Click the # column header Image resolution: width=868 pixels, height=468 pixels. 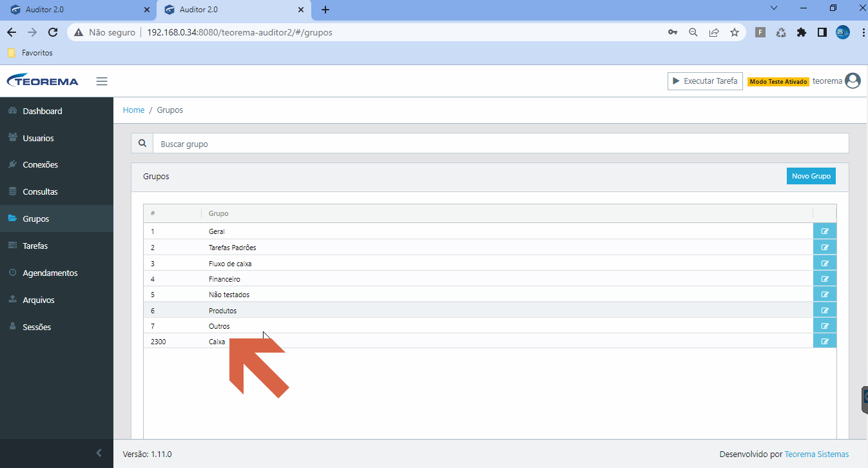(x=153, y=213)
